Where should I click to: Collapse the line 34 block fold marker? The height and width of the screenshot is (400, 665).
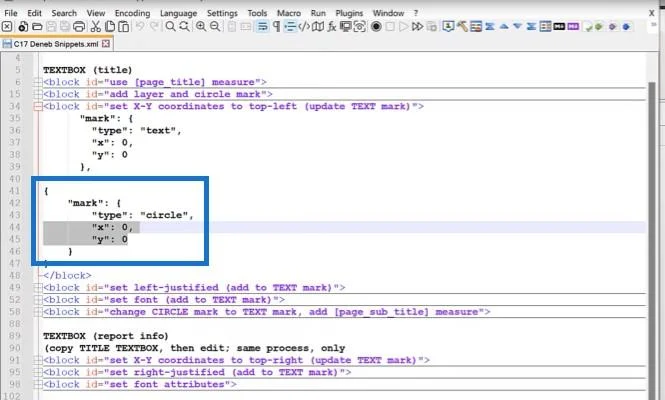[38, 106]
